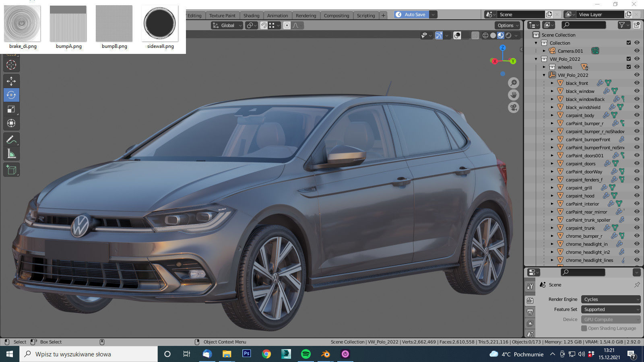This screenshot has height=362, width=644.
Task: Toggle X-ray mode in the viewport
Action: click(475, 35)
